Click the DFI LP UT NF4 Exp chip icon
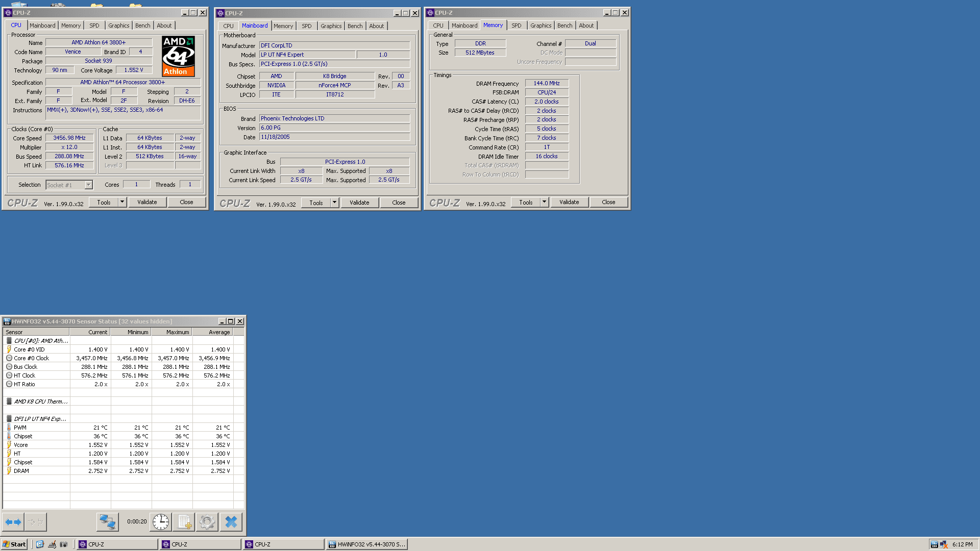The height and width of the screenshot is (551, 980). point(9,419)
